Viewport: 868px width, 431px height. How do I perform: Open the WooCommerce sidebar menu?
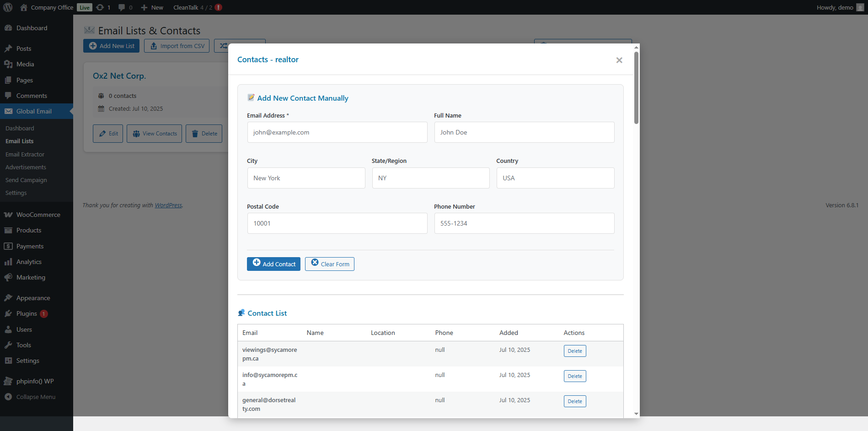tap(38, 215)
